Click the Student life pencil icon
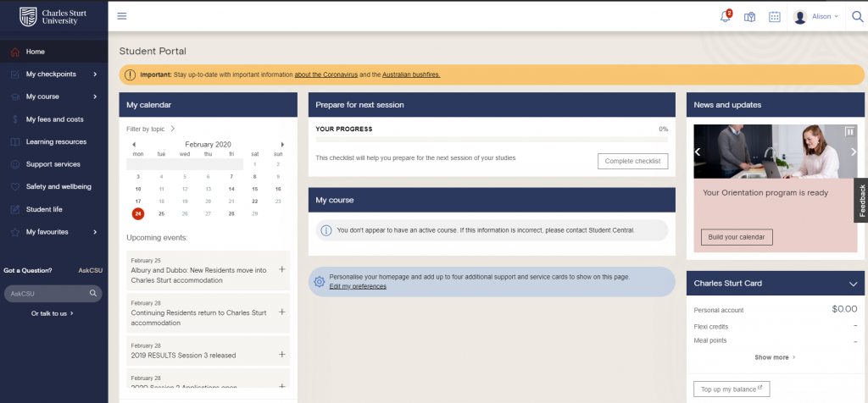868x403 pixels. tap(15, 209)
